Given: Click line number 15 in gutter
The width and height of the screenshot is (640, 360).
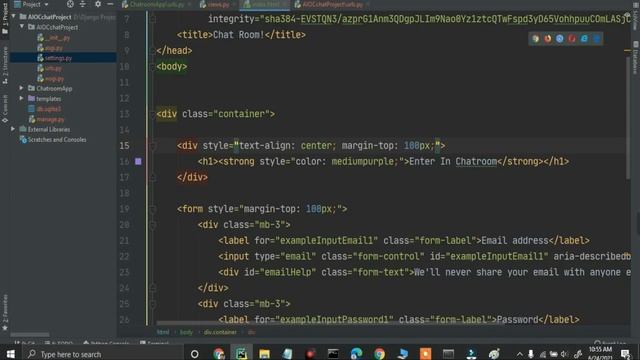Looking at the screenshot, I should [124, 146].
